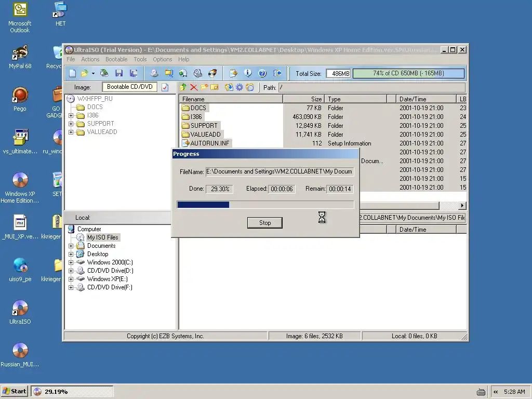
Task: Click the horizontal scrollbar right arrow in file list
Action: coord(462,206)
